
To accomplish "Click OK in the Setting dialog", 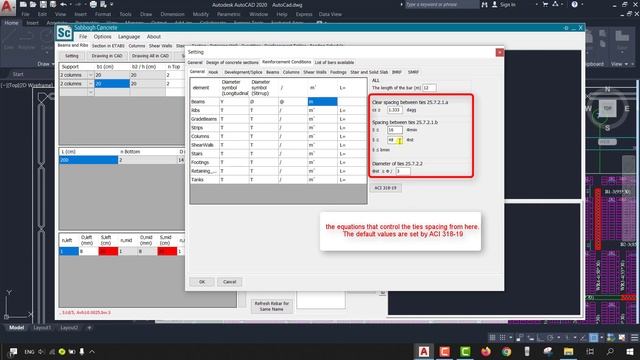I will [x=202, y=282].
